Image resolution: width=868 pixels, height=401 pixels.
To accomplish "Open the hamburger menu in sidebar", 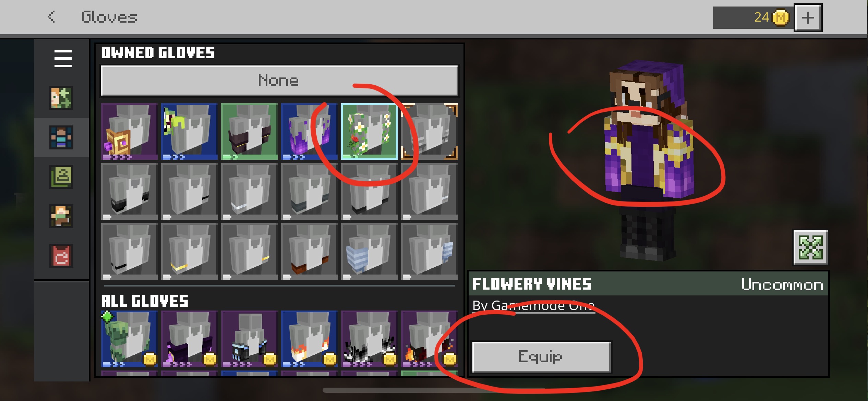I will pyautogui.click(x=63, y=59).
